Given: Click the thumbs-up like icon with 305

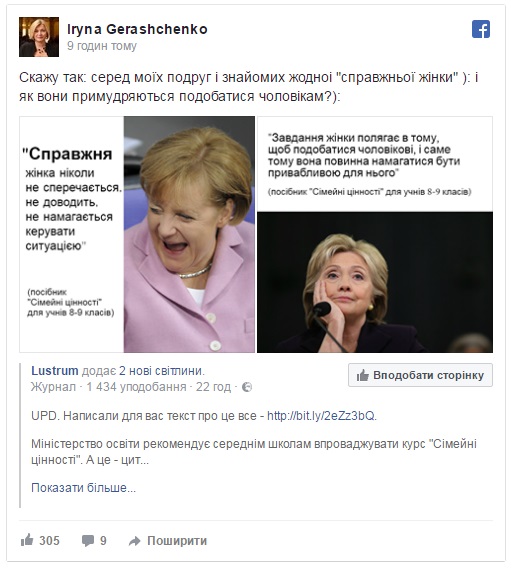Looking at the screenshot, I should tap(27, 540).
